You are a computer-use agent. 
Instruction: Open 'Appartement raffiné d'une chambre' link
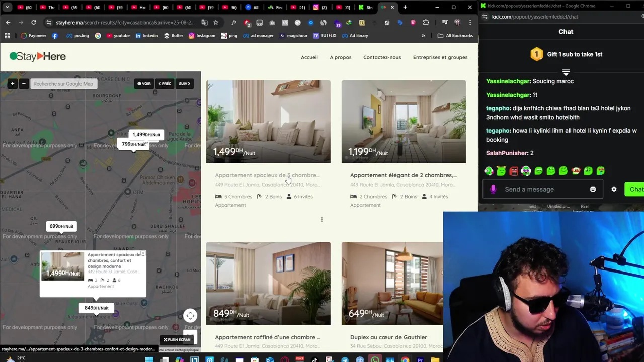coord(268,337)
